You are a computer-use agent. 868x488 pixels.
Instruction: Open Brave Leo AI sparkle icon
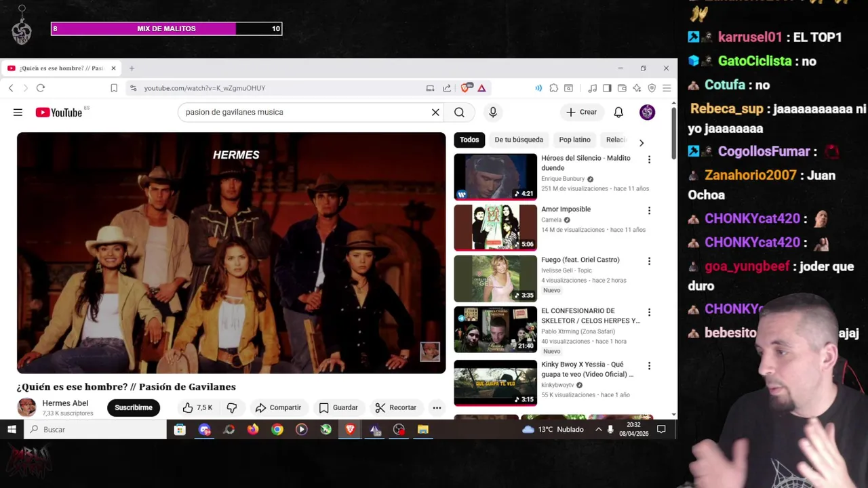click(637, 88)
